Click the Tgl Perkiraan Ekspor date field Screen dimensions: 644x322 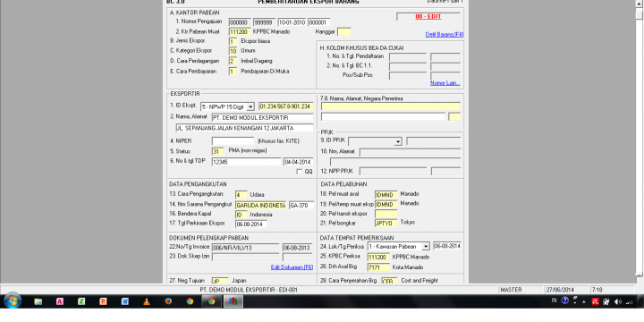click(251, 225)
